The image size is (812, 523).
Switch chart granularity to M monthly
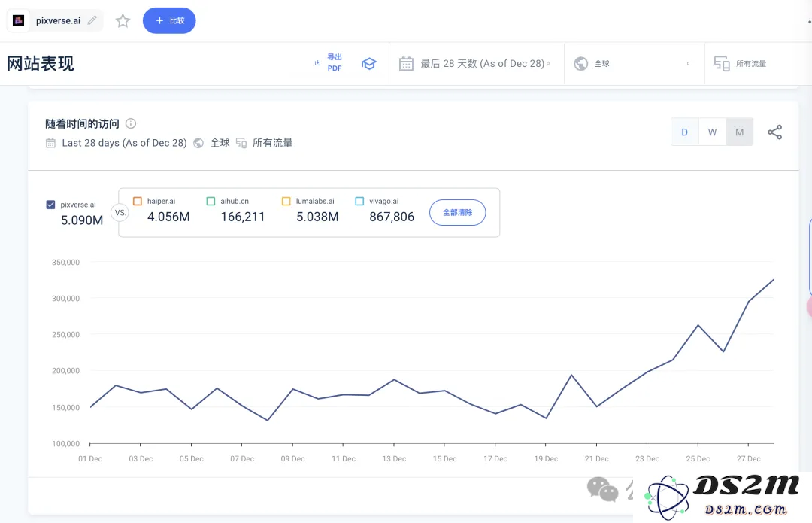pyautogui.click(x=740, y=132)
